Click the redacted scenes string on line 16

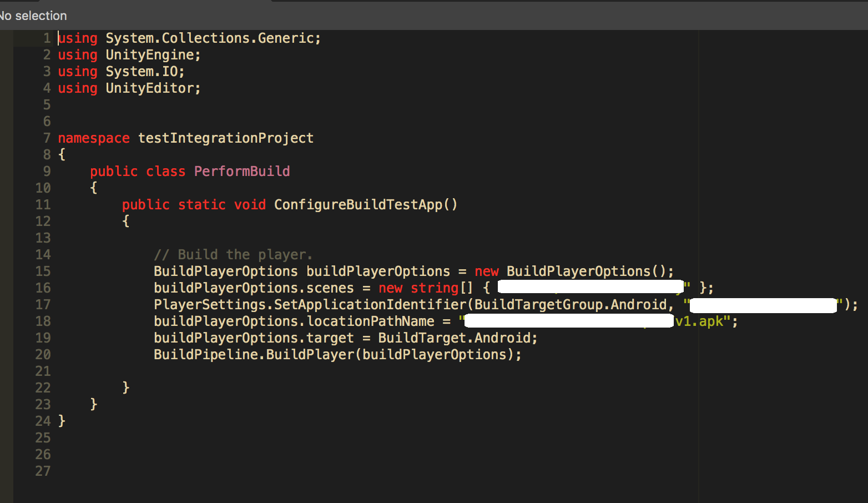(591, 287)
